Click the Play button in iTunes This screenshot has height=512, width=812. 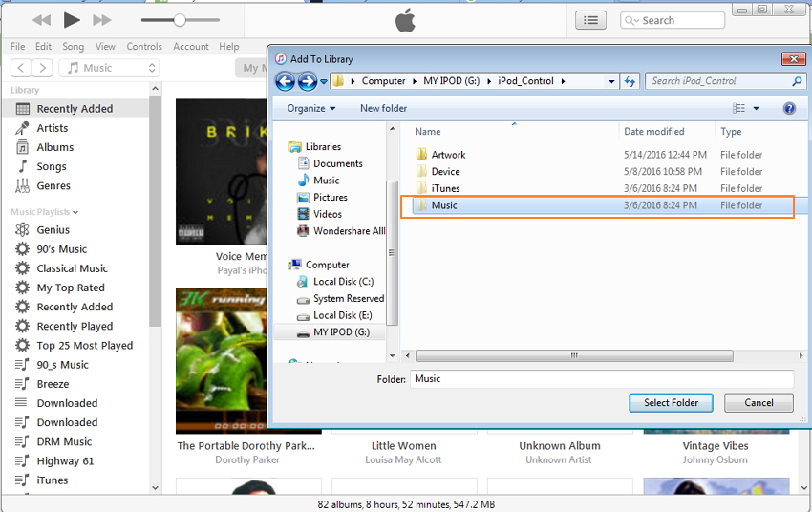(72, 20)
